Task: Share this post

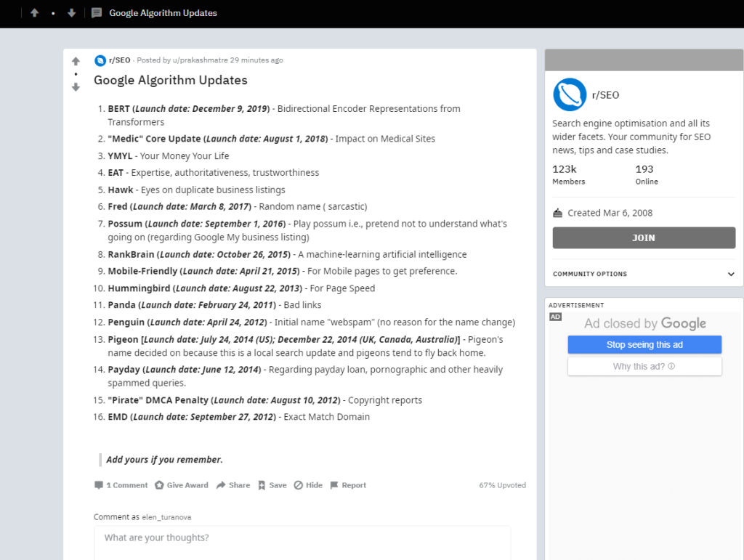Action: (233, 485)
